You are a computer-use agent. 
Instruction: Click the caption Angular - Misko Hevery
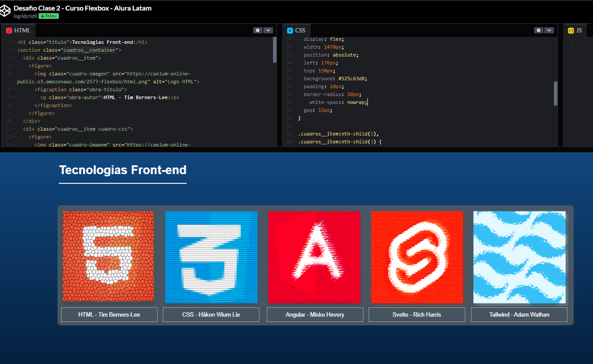click(x=315, y=314)
